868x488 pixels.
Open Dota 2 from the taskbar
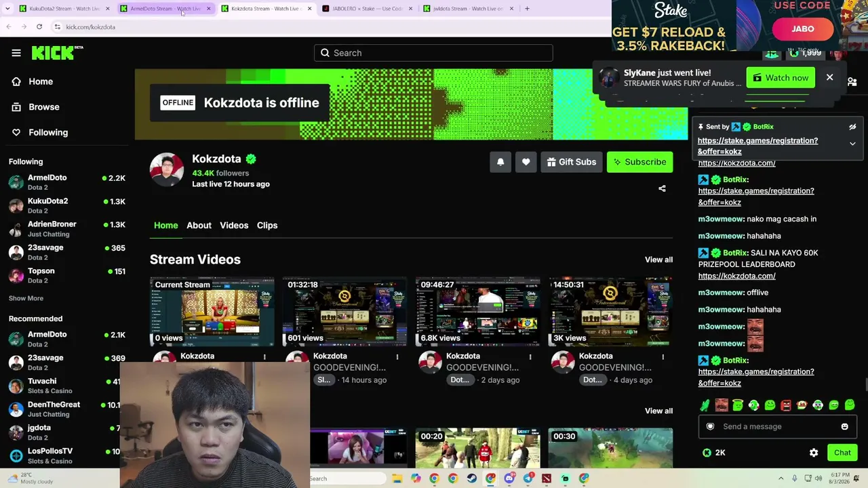[x=547, y=479]
